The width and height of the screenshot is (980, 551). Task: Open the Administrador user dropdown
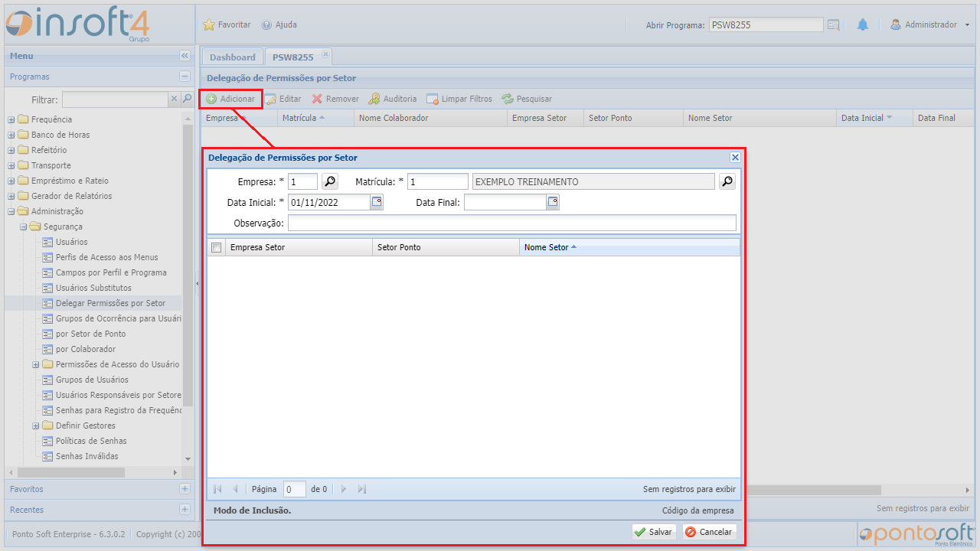(x=930, y=24)
